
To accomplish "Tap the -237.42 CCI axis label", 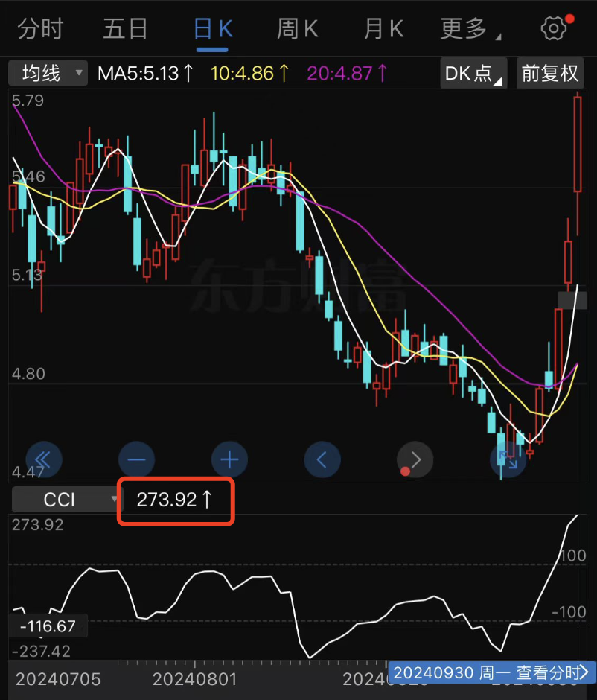I will (x=41, y=652).
